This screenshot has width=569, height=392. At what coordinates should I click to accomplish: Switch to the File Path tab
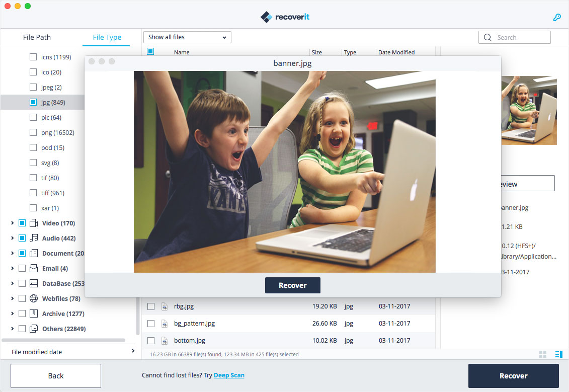tap(37, 37)
